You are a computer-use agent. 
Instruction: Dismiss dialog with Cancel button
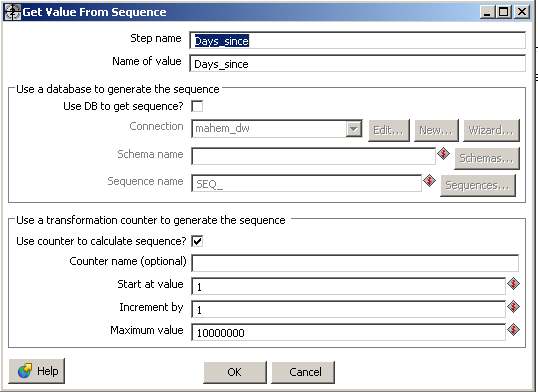[303, 372]
